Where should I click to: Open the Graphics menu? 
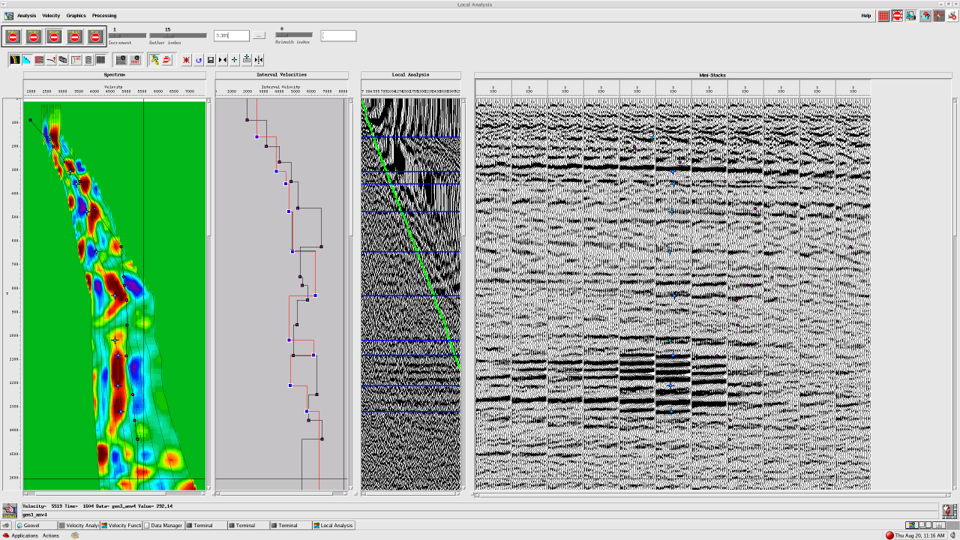point(76,16)
